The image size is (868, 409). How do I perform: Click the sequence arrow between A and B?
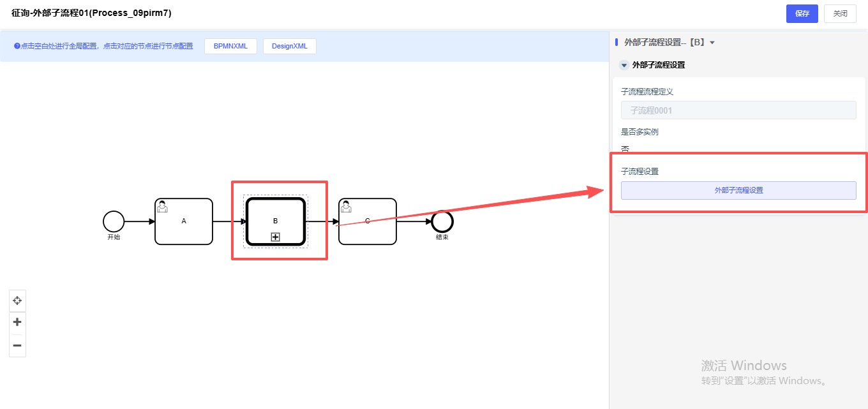[228, 221]
